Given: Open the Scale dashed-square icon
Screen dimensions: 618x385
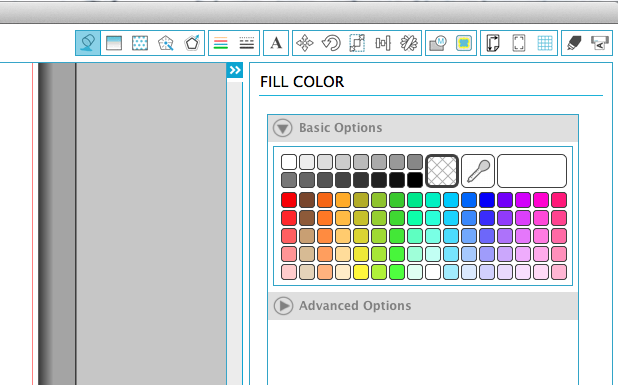Looking at the screenshot, I should [x=357, y=43].
